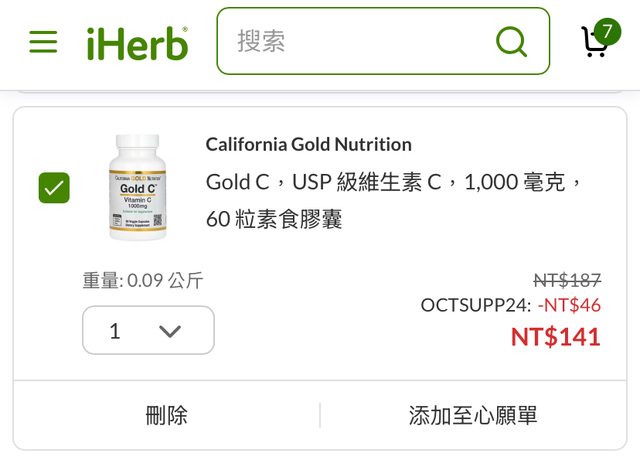
Task: Click the iHerb logo
Action: point(137,42)
